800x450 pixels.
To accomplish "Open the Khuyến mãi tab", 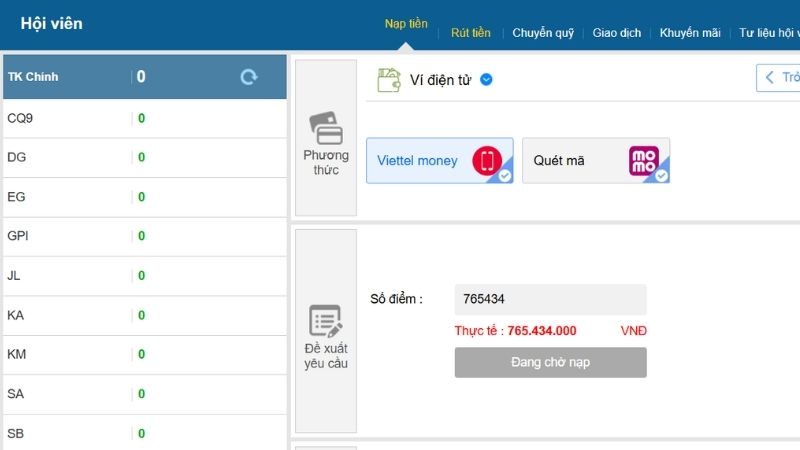I will pos(690,33).
